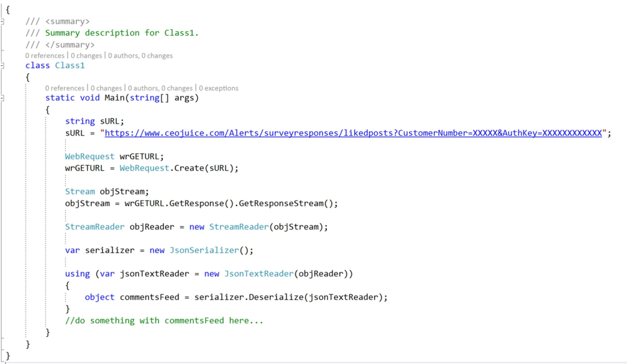Click 'Stream objStream;' declaration
Image resolution: width=627 pixels, height=364 pixels.
tap(107, 191)
